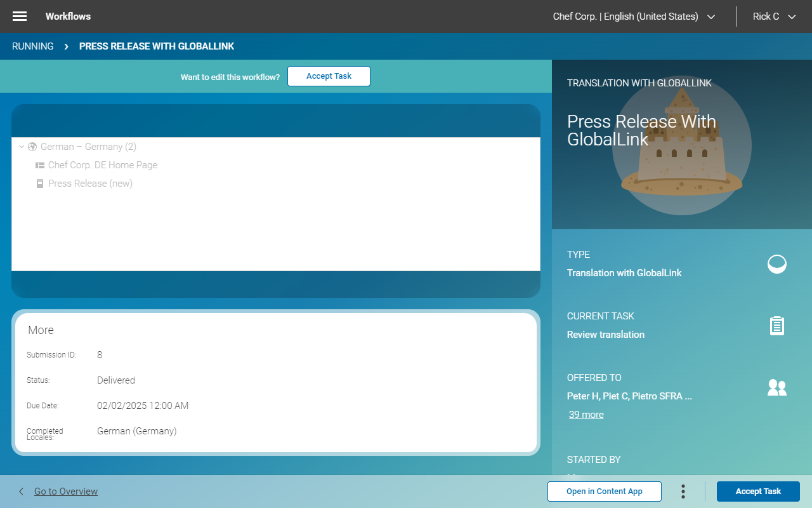812x508 pixels.
Task: Click the back arrow near Go to Overview
Action: [x=20, y=491]
